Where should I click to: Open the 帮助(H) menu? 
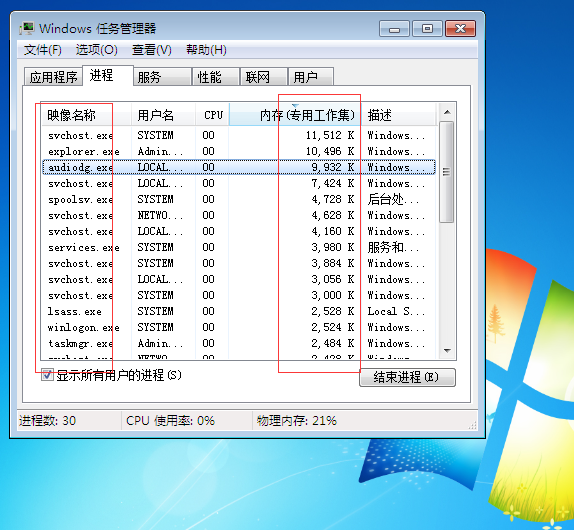pos(206,50)
